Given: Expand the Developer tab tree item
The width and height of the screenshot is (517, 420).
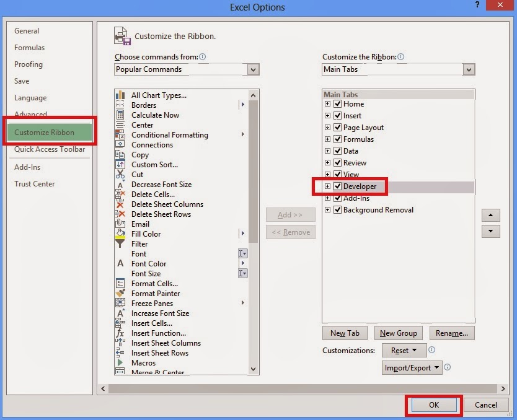Looking at the screenshot, I should (x=327, y=186).
